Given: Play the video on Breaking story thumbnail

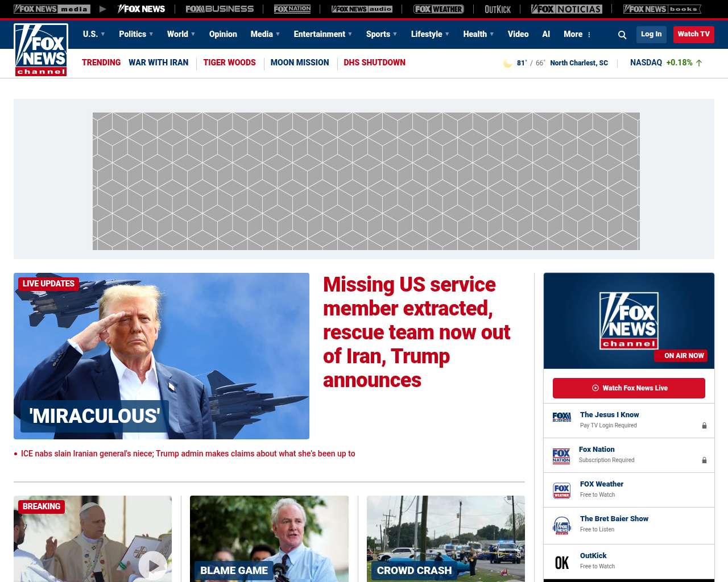Looking at the screenshot, I should pos(153,566).
